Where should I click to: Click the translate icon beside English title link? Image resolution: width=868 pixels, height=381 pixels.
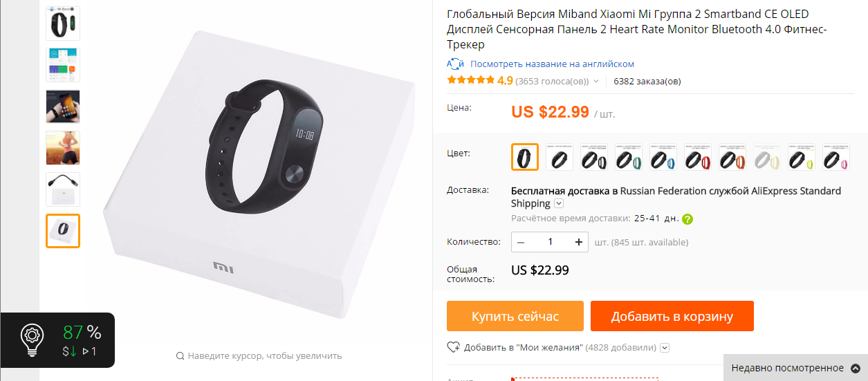(x=455, y=64)
